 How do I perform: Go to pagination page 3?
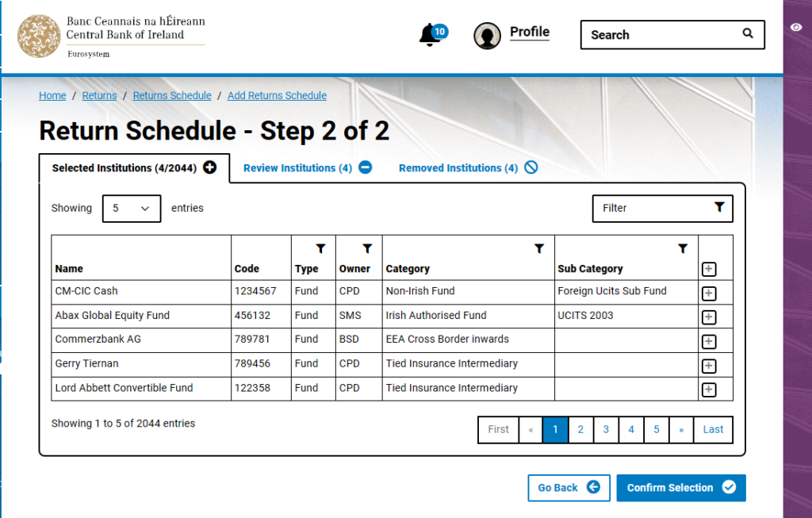click(606, 429)
